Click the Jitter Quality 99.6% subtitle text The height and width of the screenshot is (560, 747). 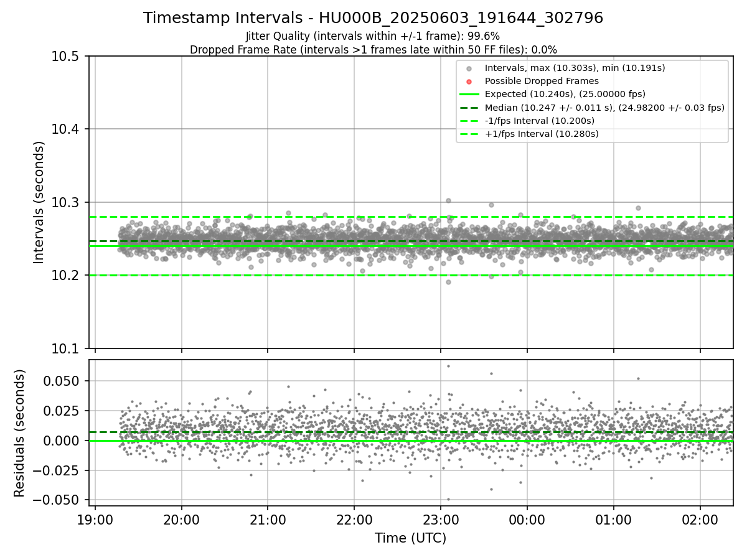373,36
